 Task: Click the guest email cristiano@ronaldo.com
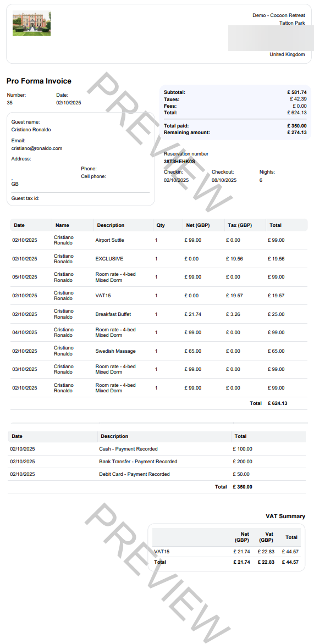pos(37,148)
